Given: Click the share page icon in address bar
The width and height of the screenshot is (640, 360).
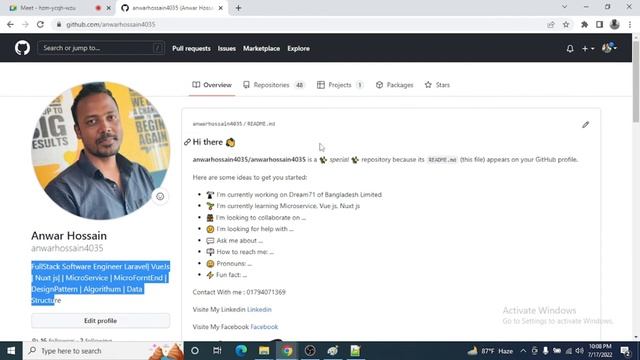Looking at the screenshot, I should [x=551, y=24].
